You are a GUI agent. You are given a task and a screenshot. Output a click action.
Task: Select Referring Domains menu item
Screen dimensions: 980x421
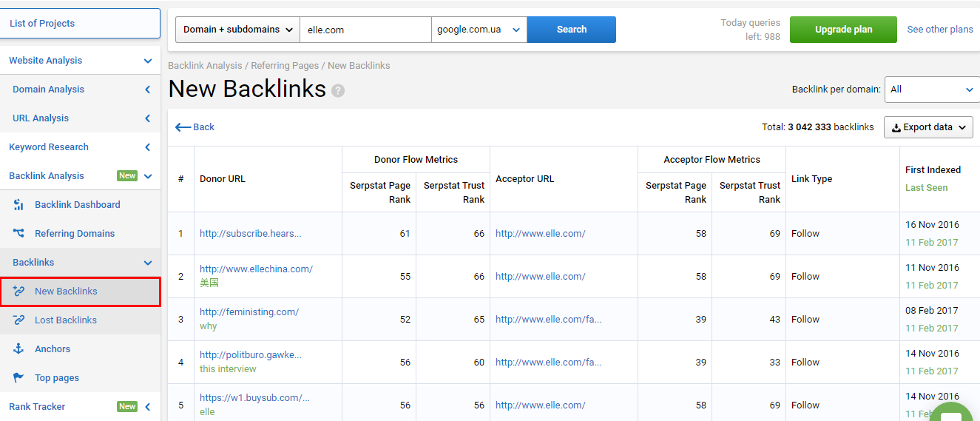coord(75,234)
